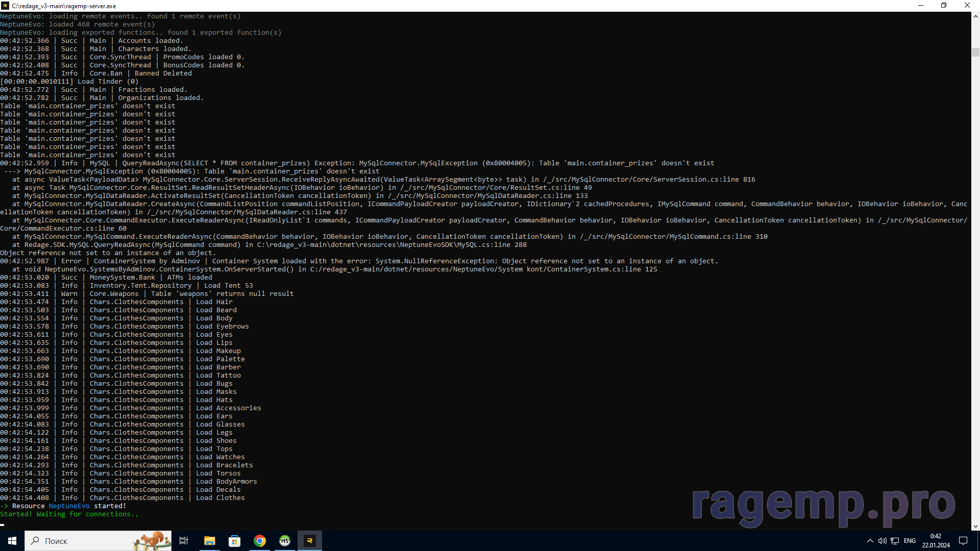Open the clock and date flyout
This screenshot has width=980, height=551.
(x=936, y=541)
